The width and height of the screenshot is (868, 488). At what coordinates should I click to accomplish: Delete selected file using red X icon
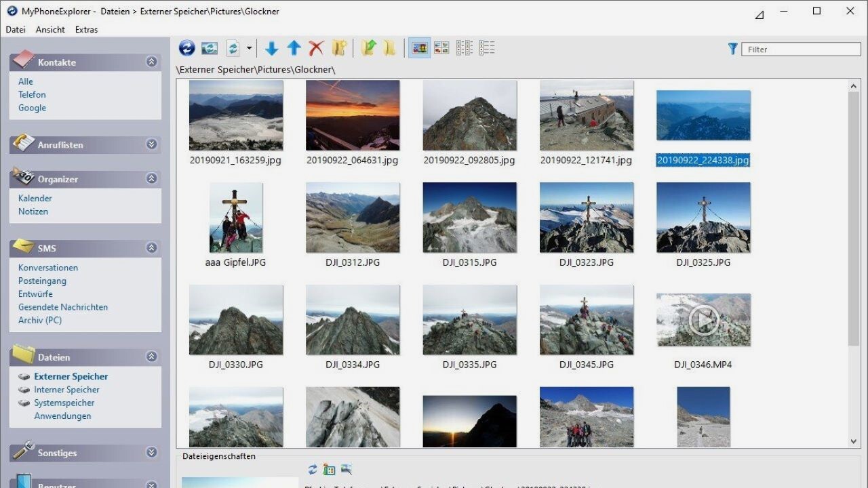(316, 47)
